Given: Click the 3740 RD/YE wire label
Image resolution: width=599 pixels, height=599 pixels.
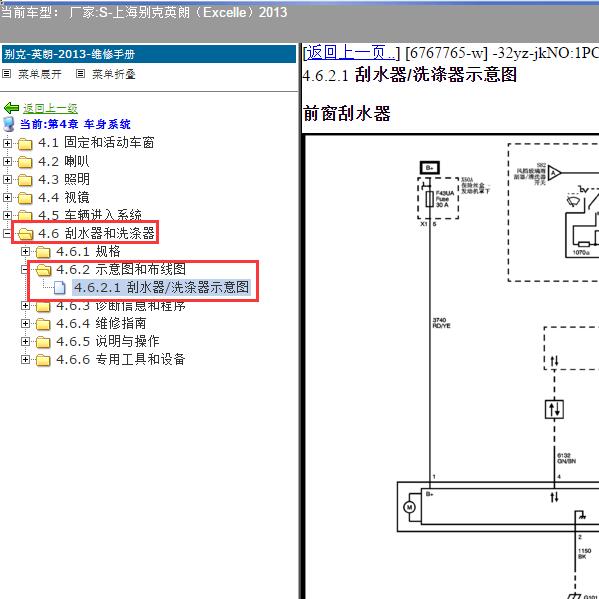Looking at the screenshot, I should (x=441, y=323).
